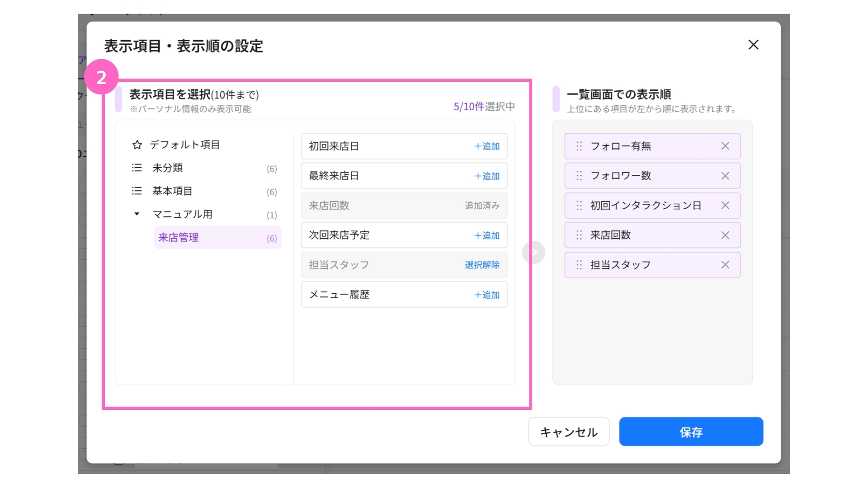Select the 来店管理 subcategory
Image resolution: width=868 pixels, height=488 pixels.
pyautogui.click(x=179, y=238)
